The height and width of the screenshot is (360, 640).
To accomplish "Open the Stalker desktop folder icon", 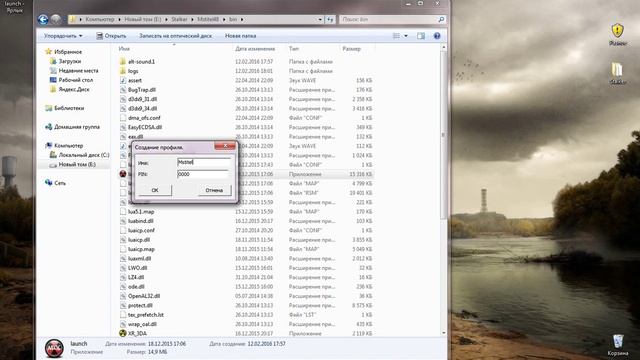I will (617, 73).
